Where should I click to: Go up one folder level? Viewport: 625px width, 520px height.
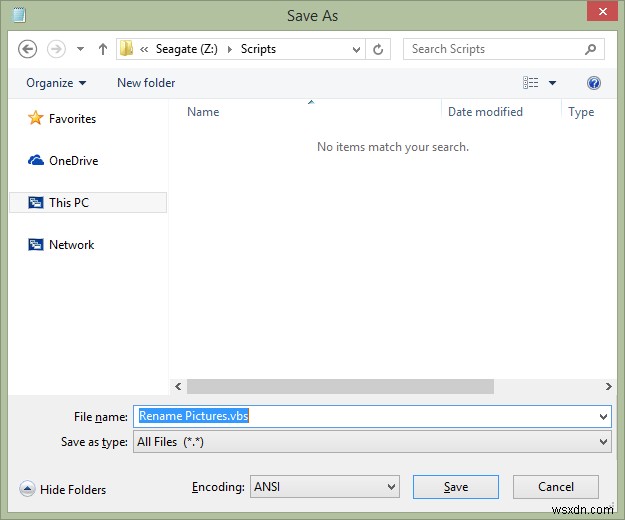coord(103,49)
